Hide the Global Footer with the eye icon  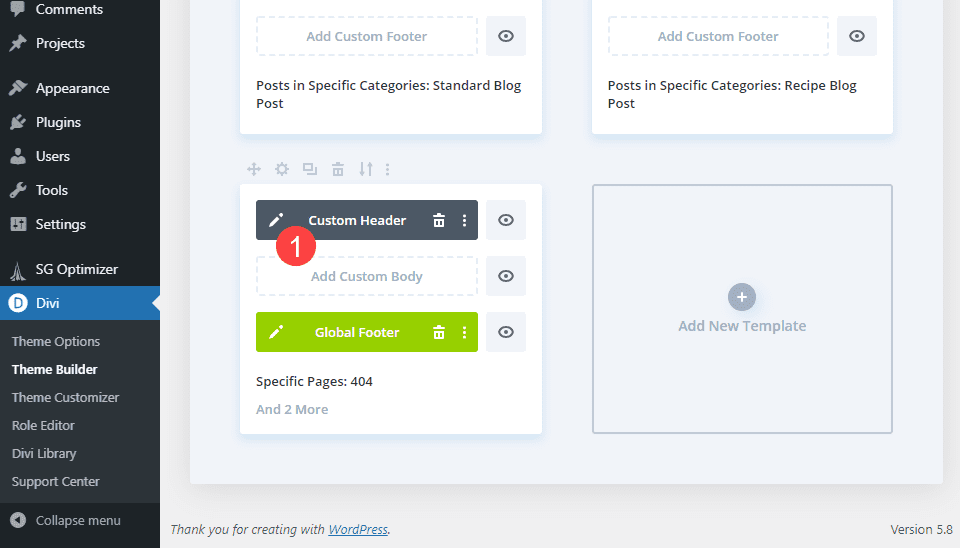tap(506, 332)
